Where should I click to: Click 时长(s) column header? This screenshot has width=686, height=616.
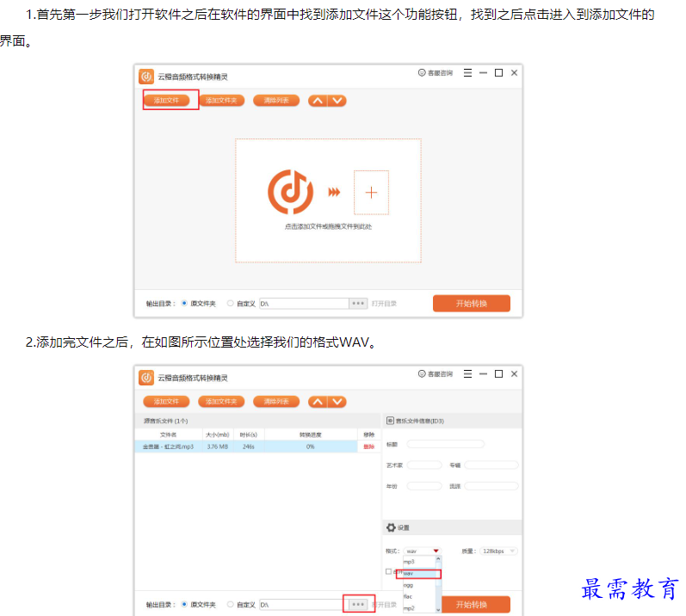point(249,434)
